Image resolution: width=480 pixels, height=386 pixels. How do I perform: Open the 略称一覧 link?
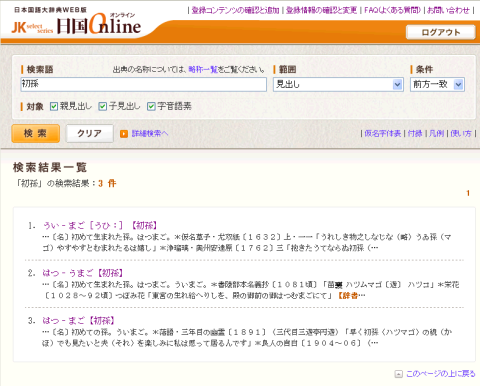tap(203, 69)
